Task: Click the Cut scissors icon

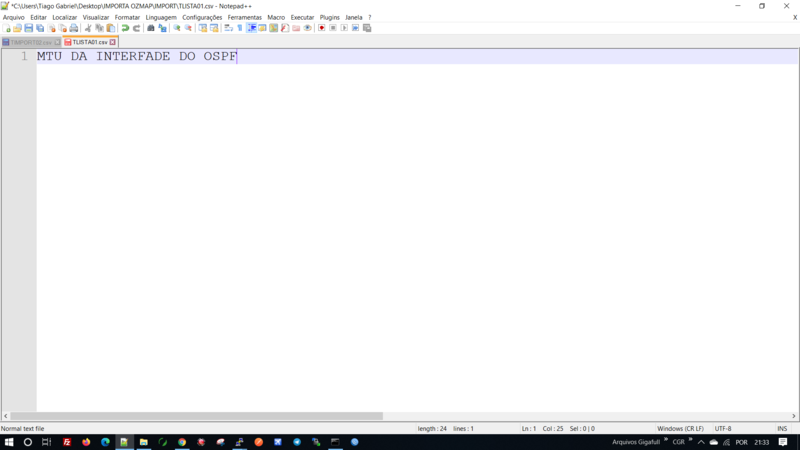Action: pyautogui.click(x=88, y=28)
